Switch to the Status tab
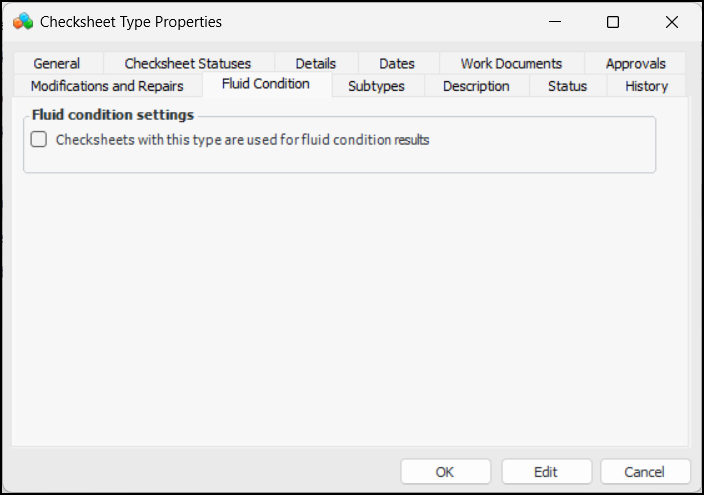The height and width of the screenshot is (495, 704). (567, 86)
